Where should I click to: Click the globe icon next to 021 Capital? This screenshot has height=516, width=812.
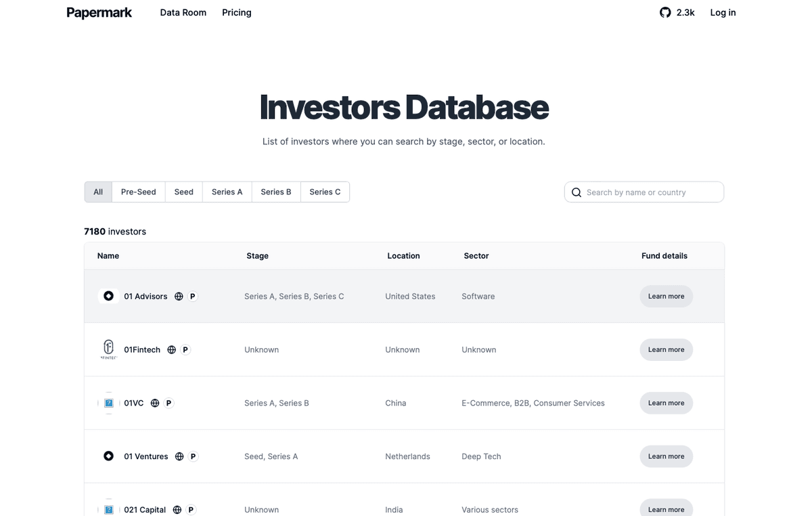click(177, 509)
